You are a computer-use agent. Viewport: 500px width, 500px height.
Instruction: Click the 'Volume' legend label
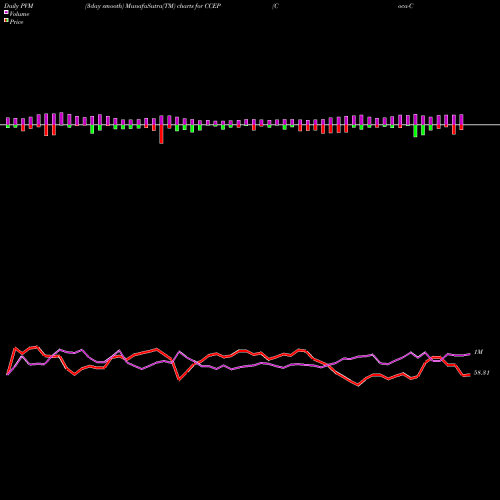point(19,14)
